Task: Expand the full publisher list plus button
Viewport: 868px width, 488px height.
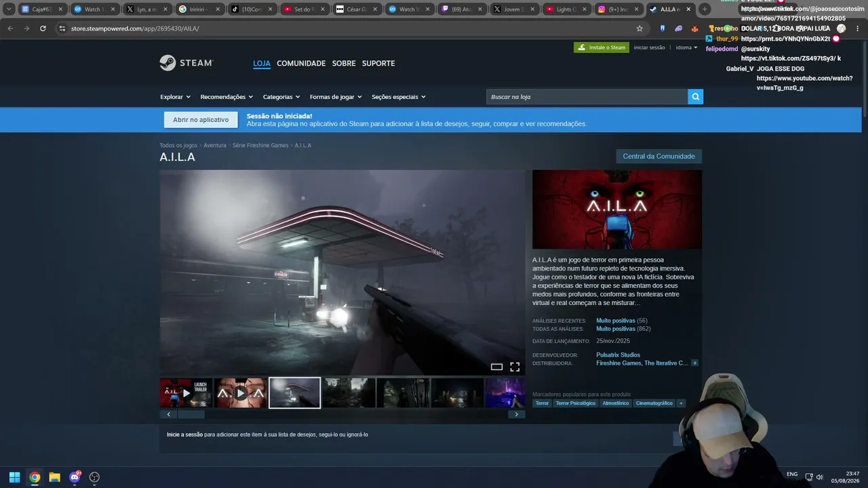Action: pyautogui.click(x=694, y=363)
